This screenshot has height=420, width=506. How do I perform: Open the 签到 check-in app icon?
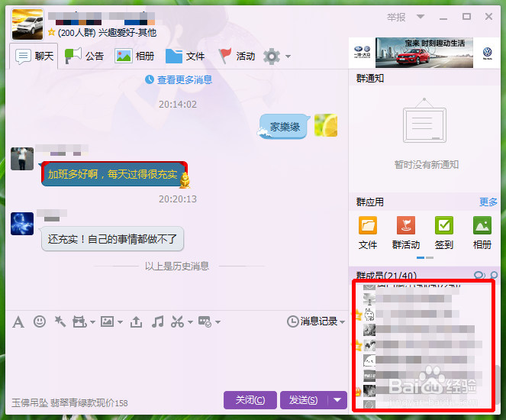point(444,233)
